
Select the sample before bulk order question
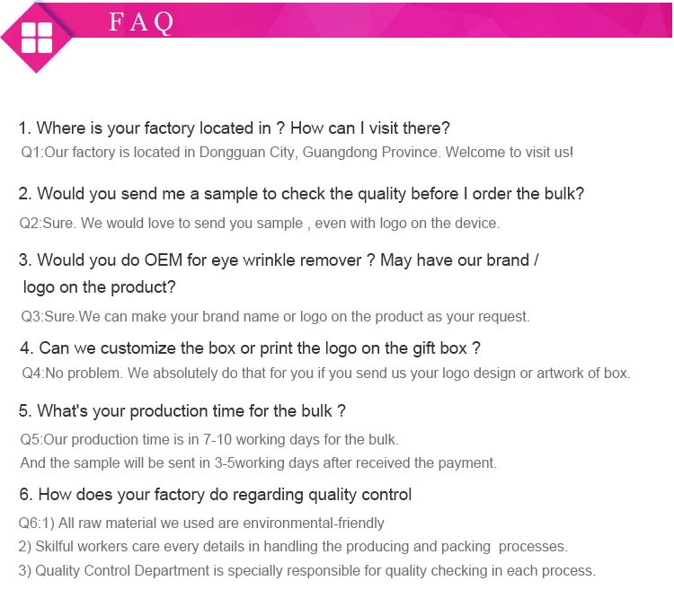tap(301, 193)
